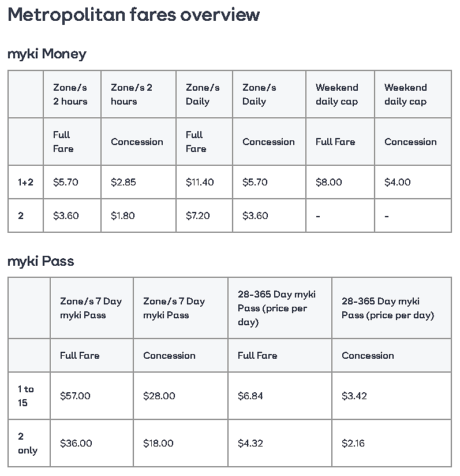Select the $3.42 concession per day cell
Image resolution: width=460 pixels, height=476 pixels.
click(x=391, y=396)
